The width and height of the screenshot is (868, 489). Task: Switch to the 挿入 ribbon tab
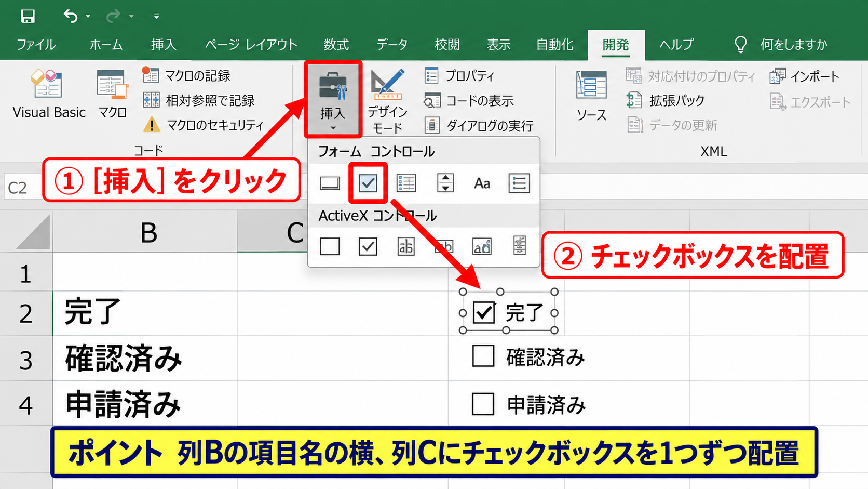164,45
